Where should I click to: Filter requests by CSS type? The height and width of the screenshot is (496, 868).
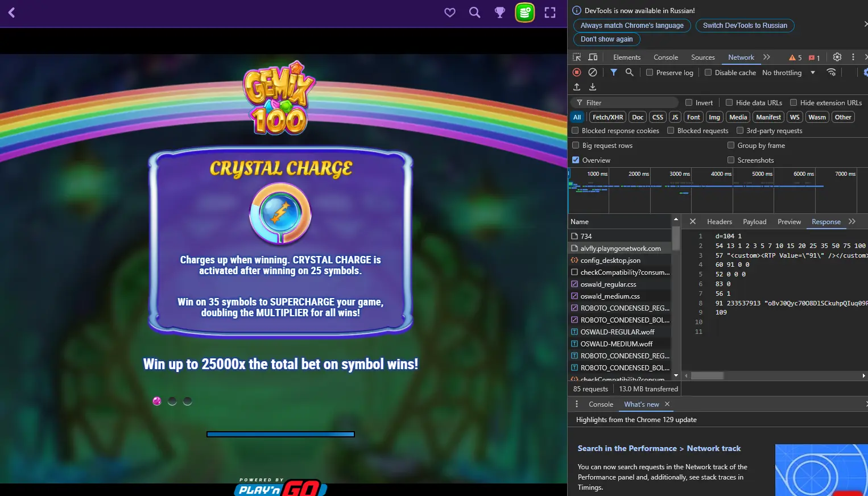[658, 117]
